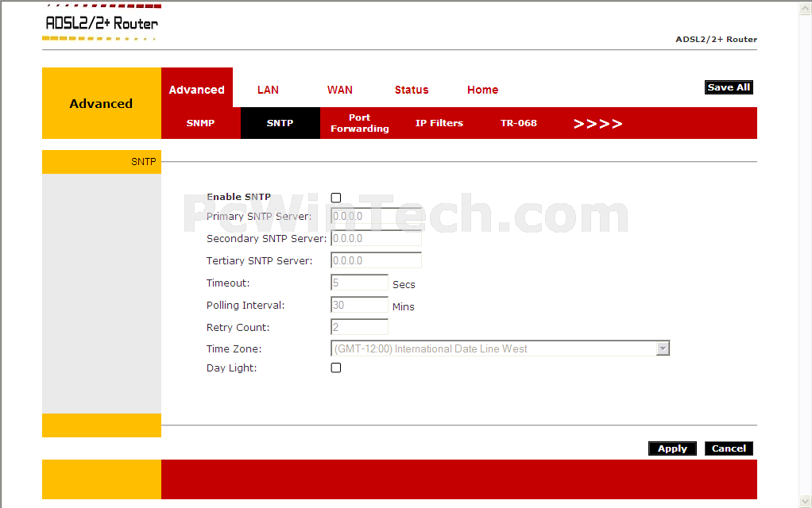This screenshot has height=508, width=812.
Task: Click the "Timeout:" label
Action: coord(228,283)
